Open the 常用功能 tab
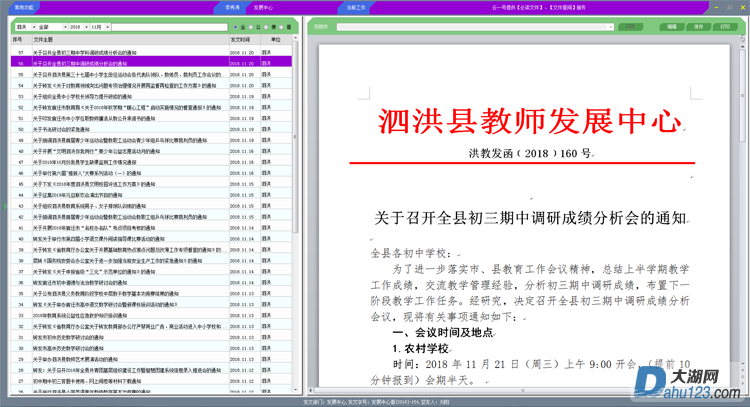 23,7
